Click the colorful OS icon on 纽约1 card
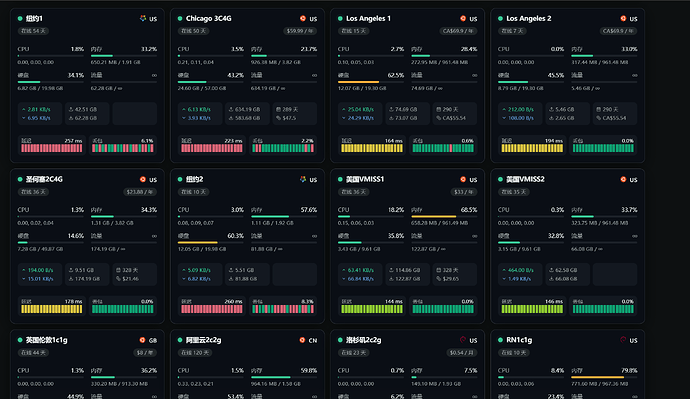The height and width of the screenshot is (399, 690). (x=143, y=18)
